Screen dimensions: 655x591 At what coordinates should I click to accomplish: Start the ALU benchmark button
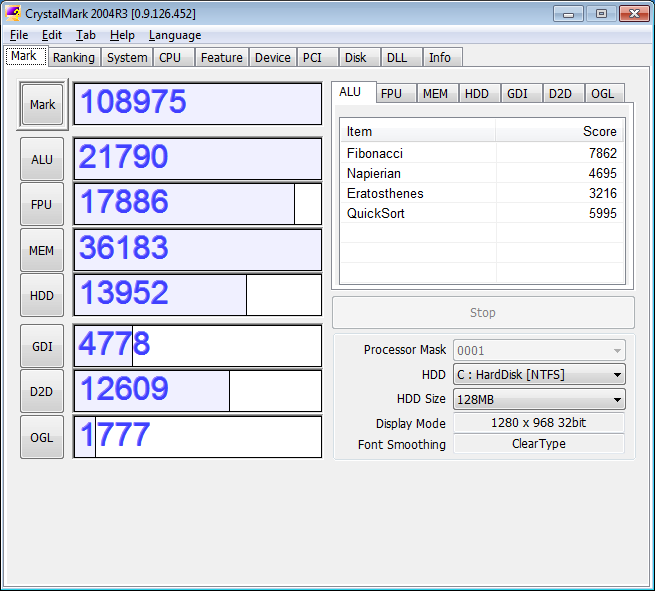[x=42, y=159]
